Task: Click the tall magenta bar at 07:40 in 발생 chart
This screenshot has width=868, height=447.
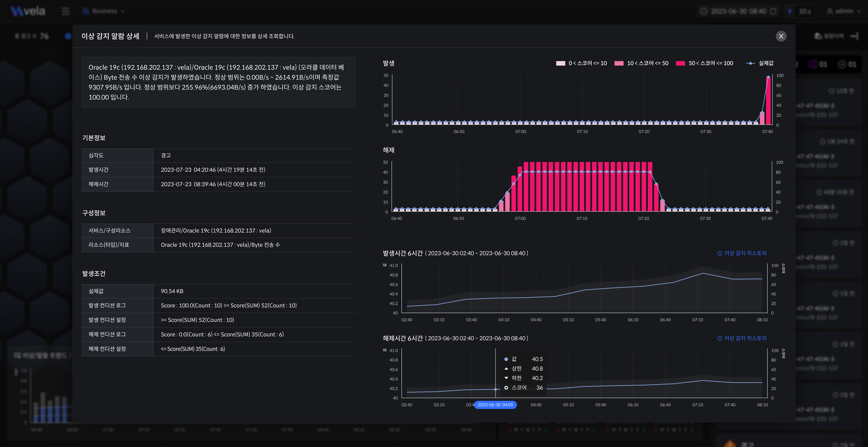Action: click(768, 101)
